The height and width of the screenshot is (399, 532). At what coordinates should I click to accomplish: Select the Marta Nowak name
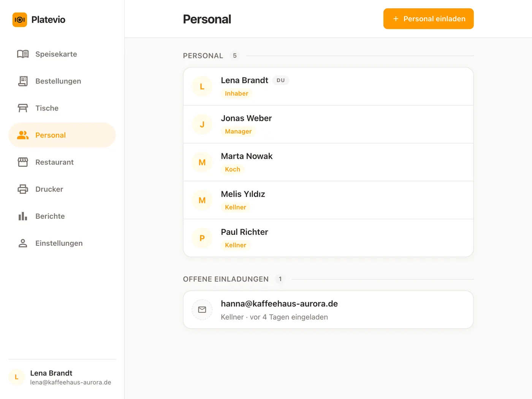click(x=247, y=156)
